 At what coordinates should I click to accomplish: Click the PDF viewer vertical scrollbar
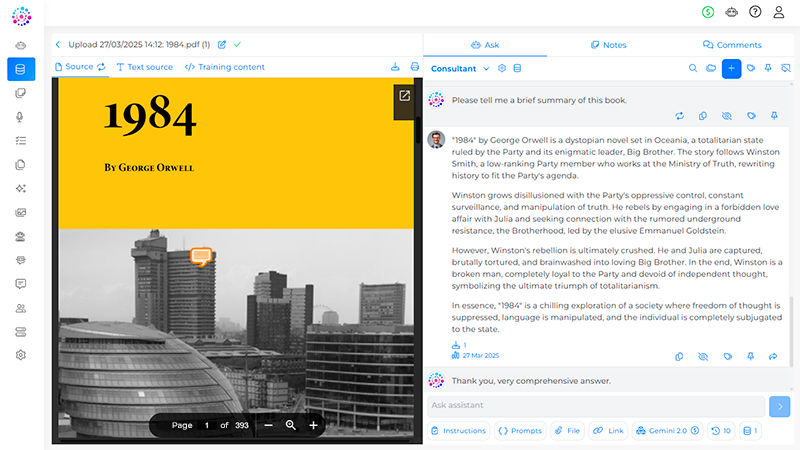click(x=418, y=130)
